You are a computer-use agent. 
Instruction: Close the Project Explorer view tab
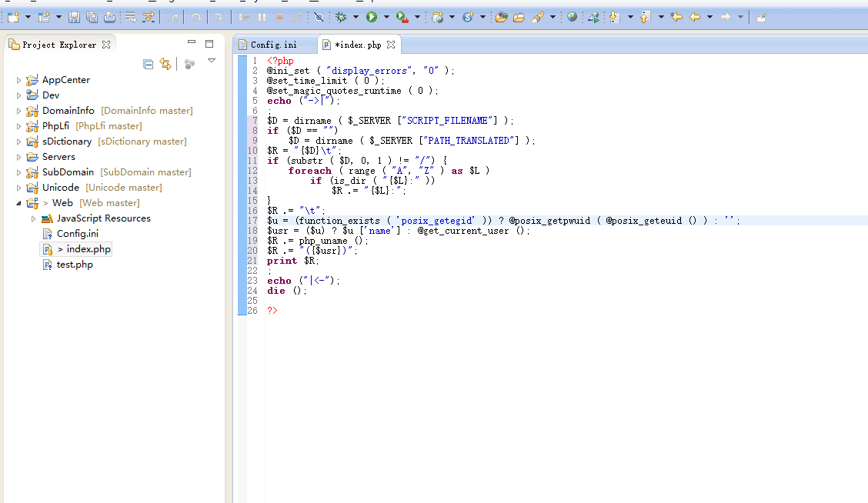point(106,45)
